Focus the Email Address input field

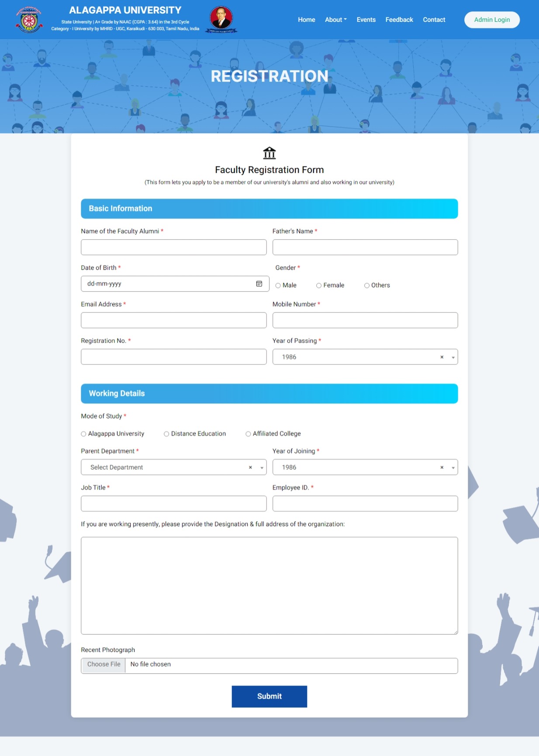pos(173,320)
